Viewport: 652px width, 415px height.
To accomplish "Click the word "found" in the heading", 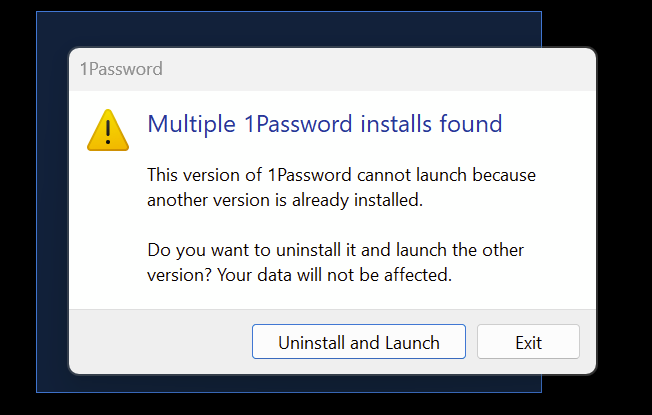I will click(x=470, y=125).
